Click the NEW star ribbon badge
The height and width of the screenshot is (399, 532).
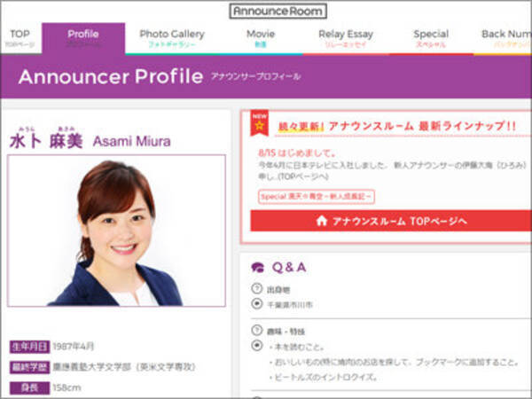pyautogui.click(x=259, y=123)
